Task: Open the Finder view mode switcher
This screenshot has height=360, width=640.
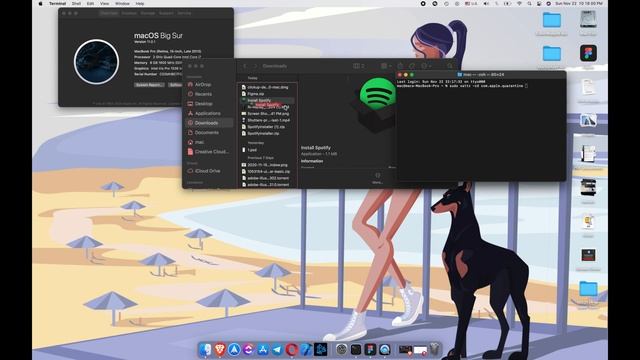Action: 358,66
